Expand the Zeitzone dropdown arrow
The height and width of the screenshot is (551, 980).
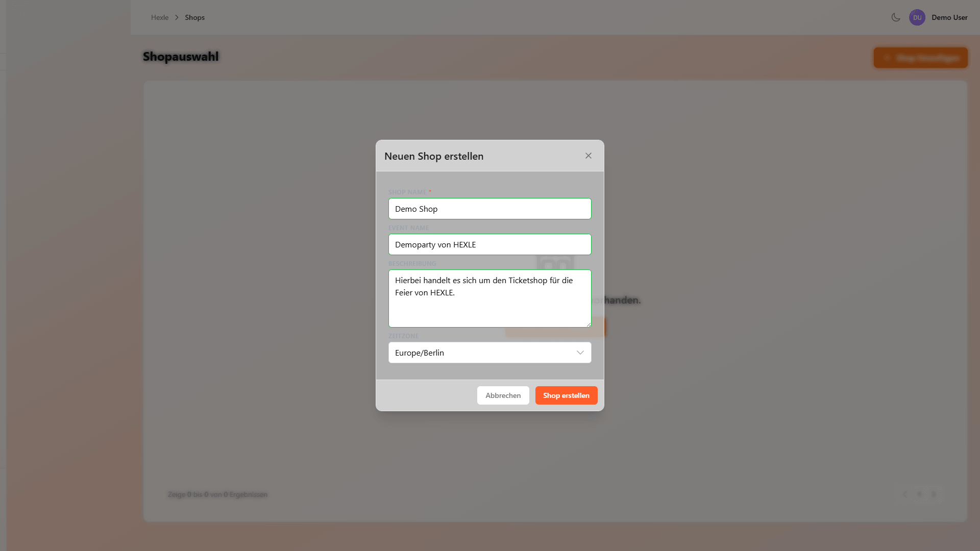click(x=580, y=353)
